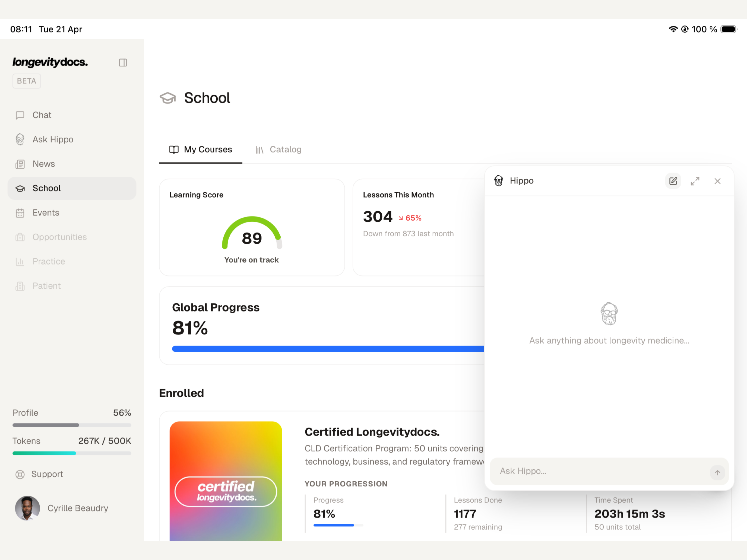Click Cyrille Beaudry's avatar photo
The image size is (747, 560).
pyautogui.click(x=27, y=508)
